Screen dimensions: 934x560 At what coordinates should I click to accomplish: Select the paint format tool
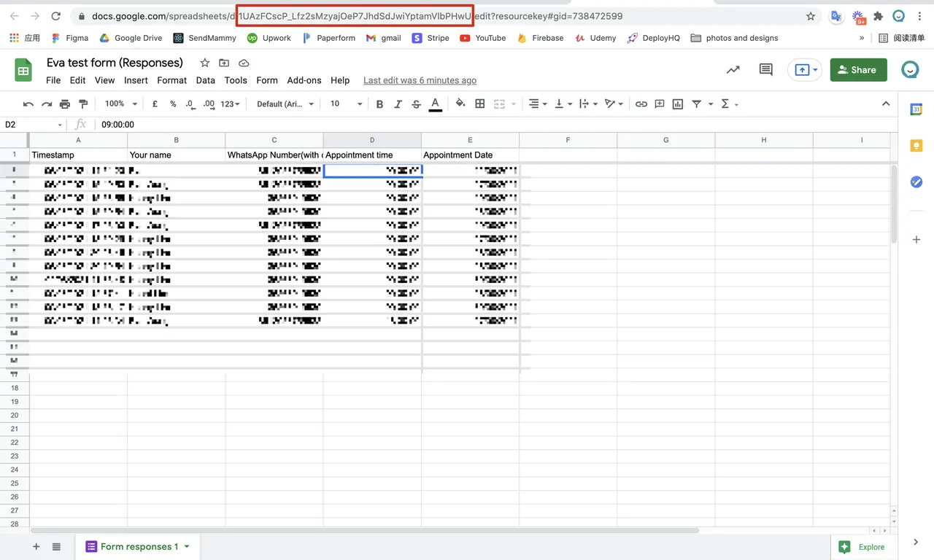tap(82, 104)
